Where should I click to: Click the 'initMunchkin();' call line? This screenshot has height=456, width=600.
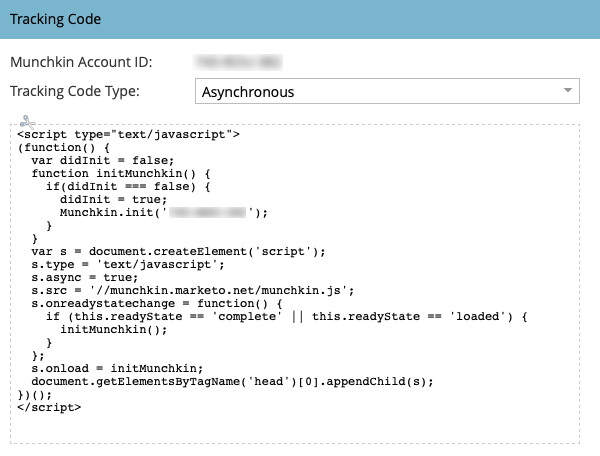point(114,329)
